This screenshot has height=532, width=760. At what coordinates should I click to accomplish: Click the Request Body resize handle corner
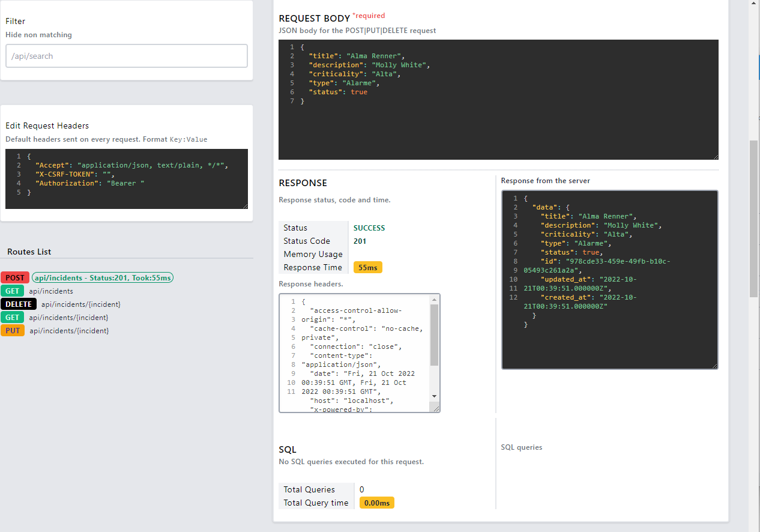(715, 156)
